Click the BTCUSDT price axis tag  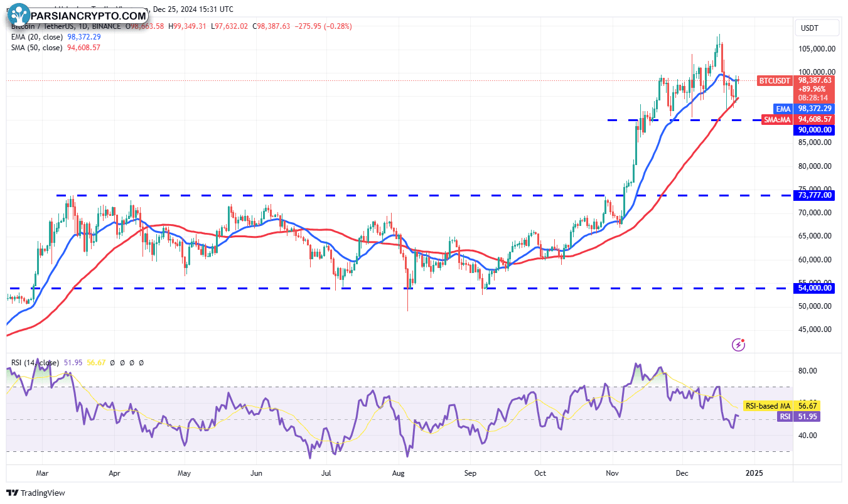pyautogui.click(x=775, y=80)
